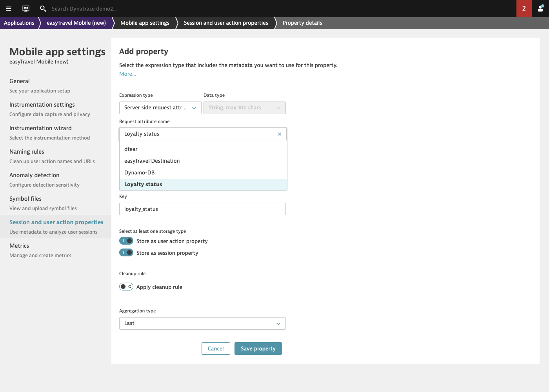Navigate to Session and user action properties breadcrumb
This screenshot has height=392, width=549.
(226, 23)
